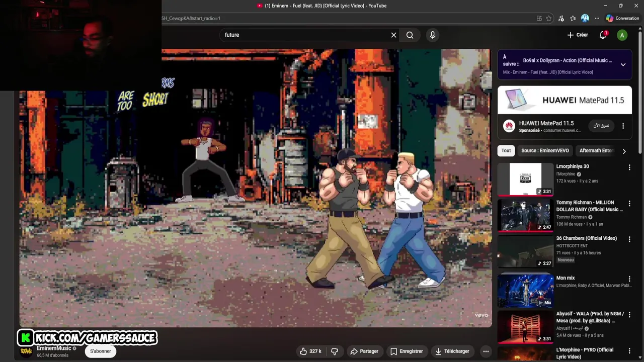Open the browser favorites list icon
Viewport: 644px width, 362px height.
tap(573, 18)
